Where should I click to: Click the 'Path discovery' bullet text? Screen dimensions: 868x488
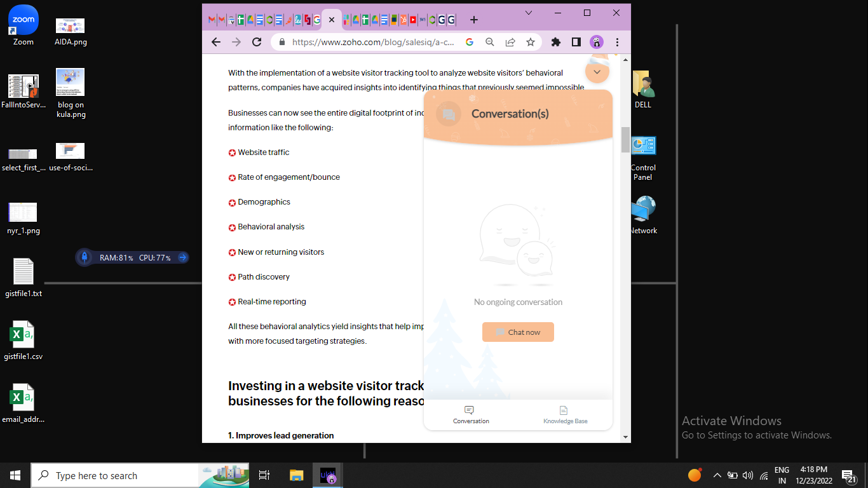click(264, 277)
